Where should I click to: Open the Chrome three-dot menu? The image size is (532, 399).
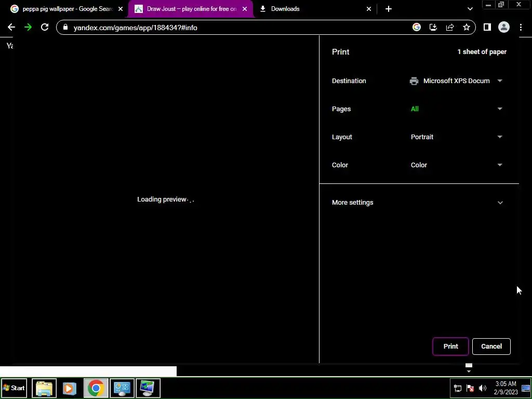[521, 28]
